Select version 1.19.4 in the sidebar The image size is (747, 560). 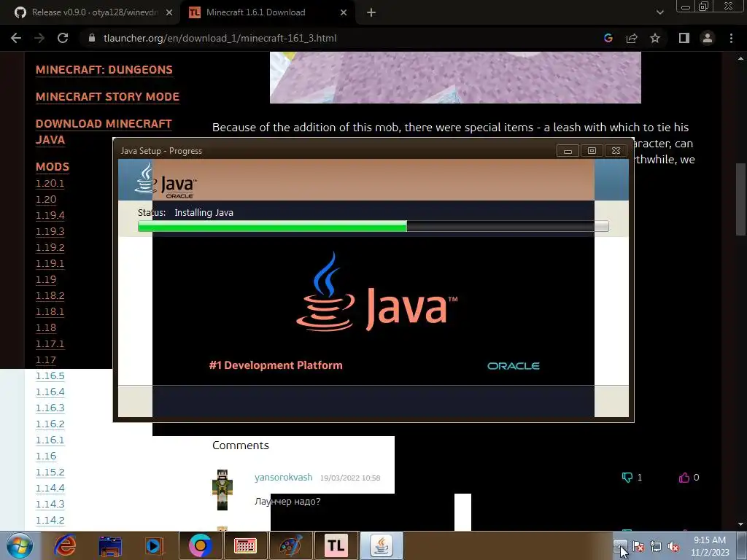[x=50, y=215]
